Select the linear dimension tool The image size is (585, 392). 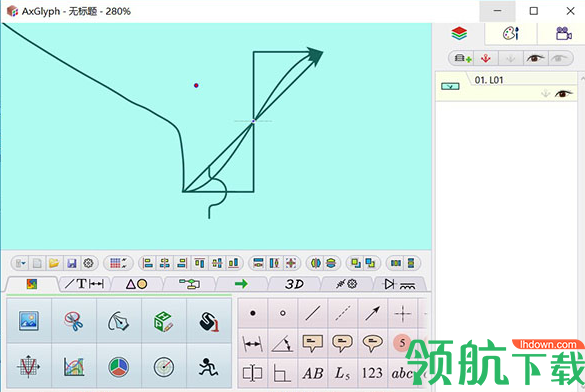253,344
